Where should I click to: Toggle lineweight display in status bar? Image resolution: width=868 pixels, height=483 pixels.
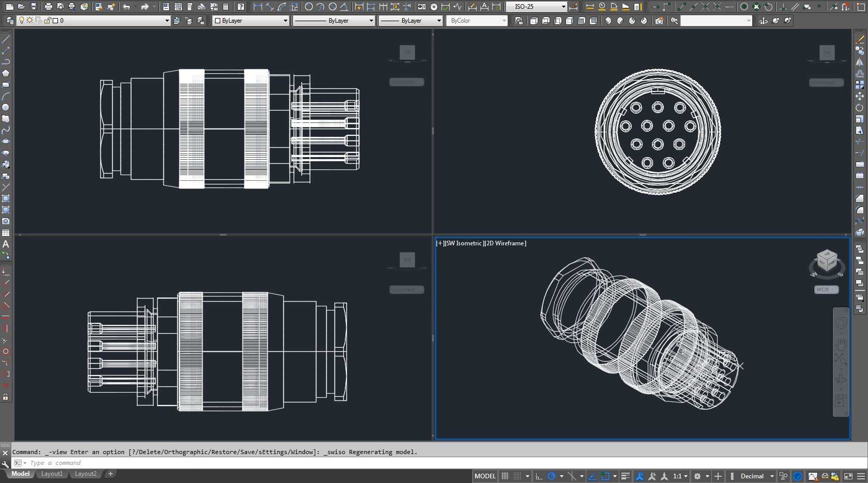[x=625, y=476]
